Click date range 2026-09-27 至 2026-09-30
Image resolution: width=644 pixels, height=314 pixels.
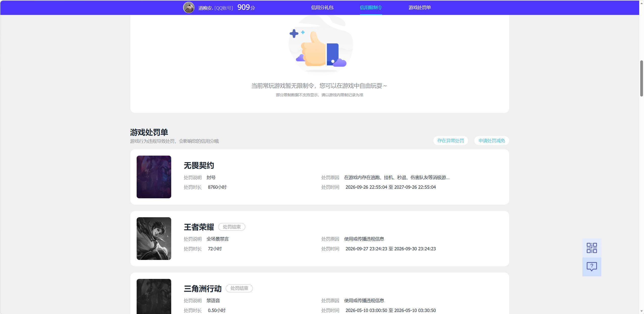tap(390, 249)
